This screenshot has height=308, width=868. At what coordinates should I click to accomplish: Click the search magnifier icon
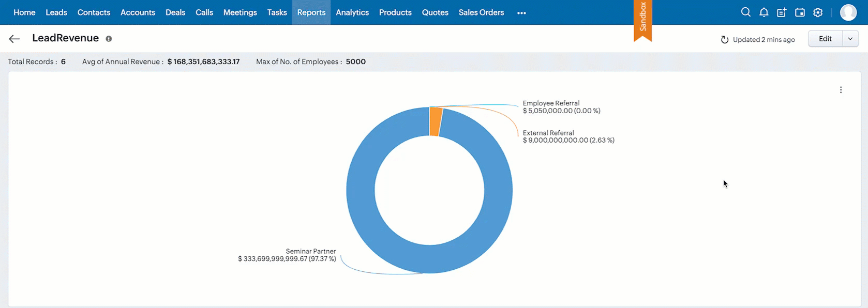point(745,12)
